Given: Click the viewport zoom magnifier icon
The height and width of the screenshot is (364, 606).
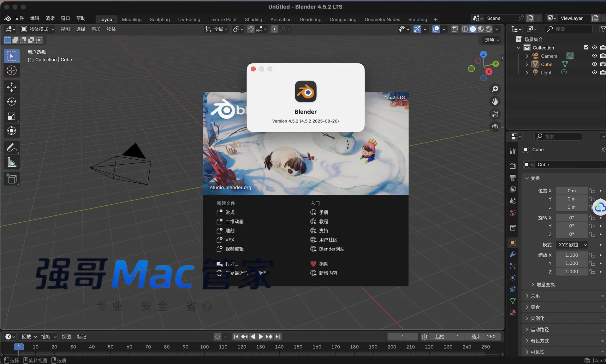Looking at the screenshot, I should pos(495,89).
